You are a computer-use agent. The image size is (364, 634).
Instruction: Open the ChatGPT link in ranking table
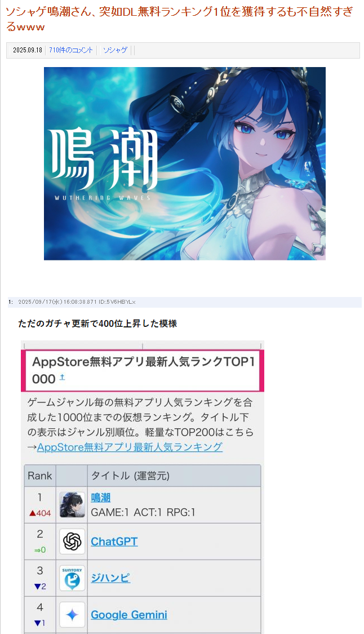pyautogui.click(x=114, y=542)
